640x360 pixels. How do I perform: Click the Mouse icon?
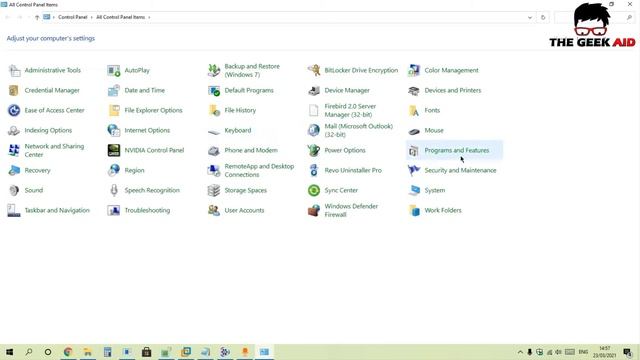coord(414,131)
